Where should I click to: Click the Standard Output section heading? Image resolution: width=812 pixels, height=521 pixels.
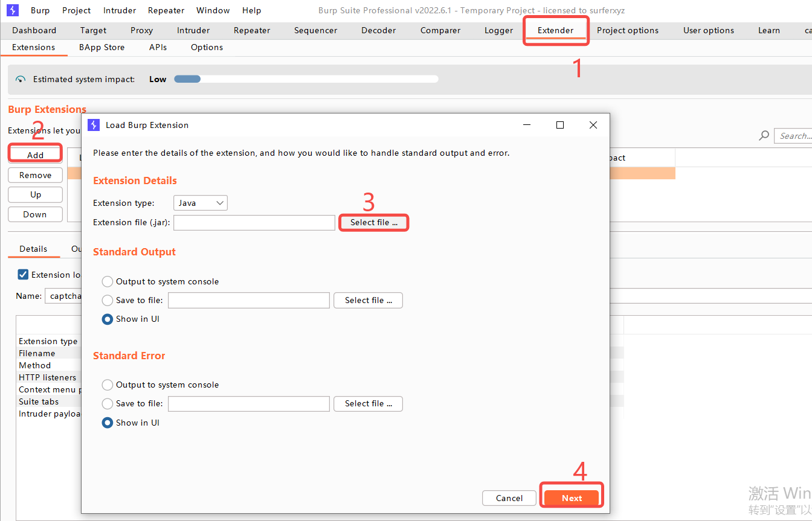(x=134, y=252)
